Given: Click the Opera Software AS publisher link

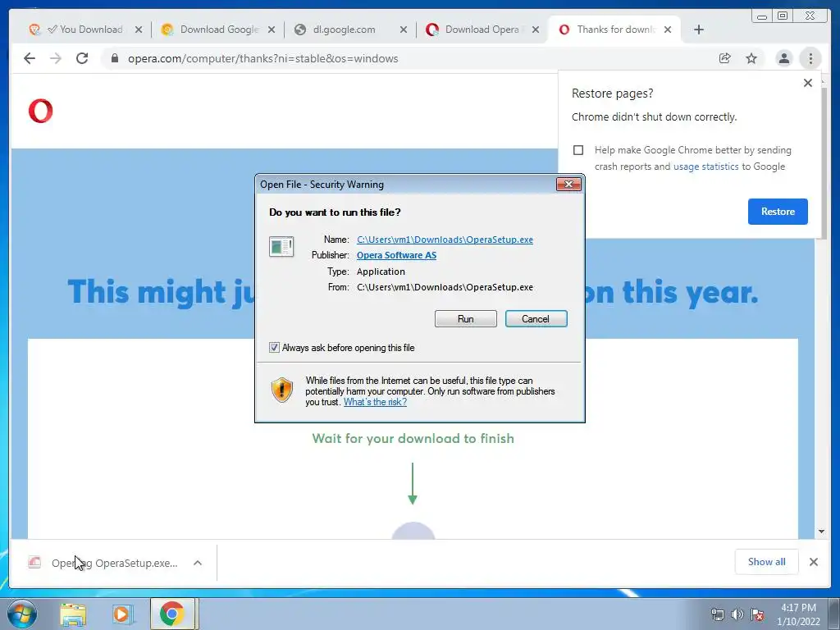Looking at the screenshot, I should coord(396,255).
